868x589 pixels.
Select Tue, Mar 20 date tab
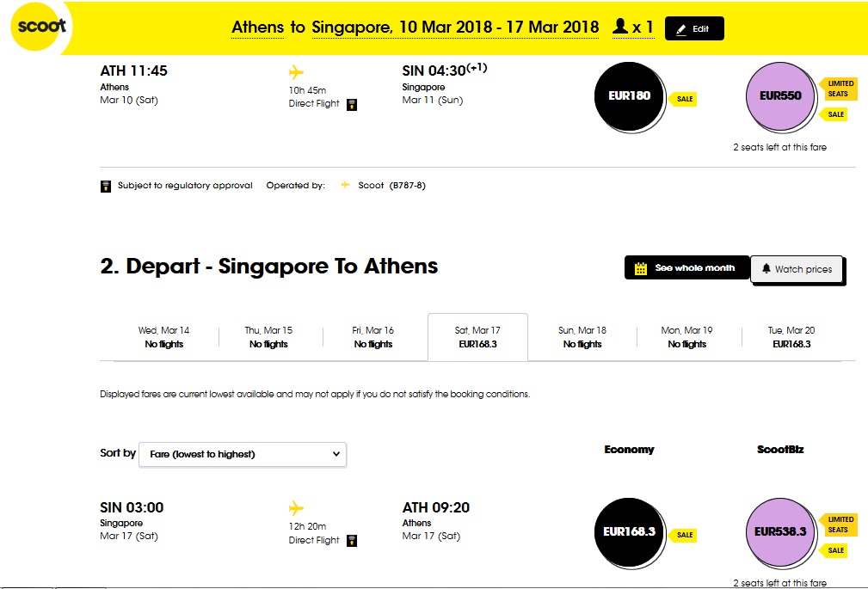(791, 337)
